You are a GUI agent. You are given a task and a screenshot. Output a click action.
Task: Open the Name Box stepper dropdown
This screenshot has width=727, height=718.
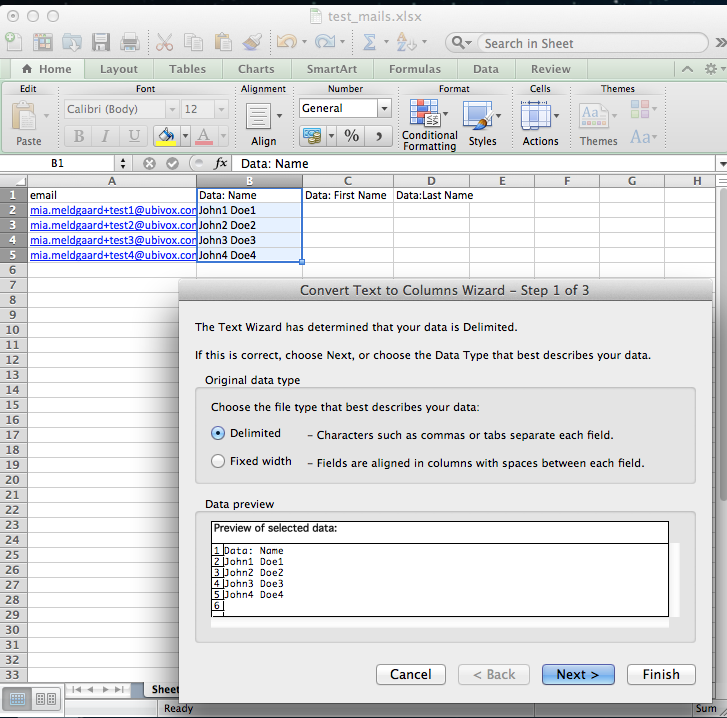pyautogui.click(x=122, y=164)
